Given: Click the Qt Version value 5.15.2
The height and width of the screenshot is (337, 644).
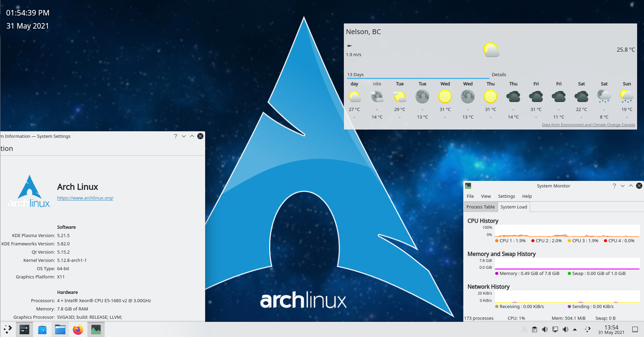Looking at the screenshot, I should [x=63, y=252].
